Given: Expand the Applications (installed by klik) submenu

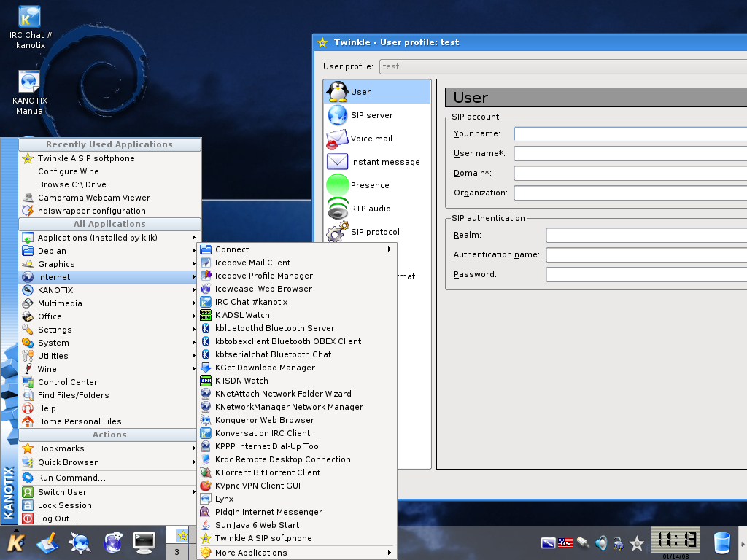Looking at the screenshot, I should click(109, 238).
